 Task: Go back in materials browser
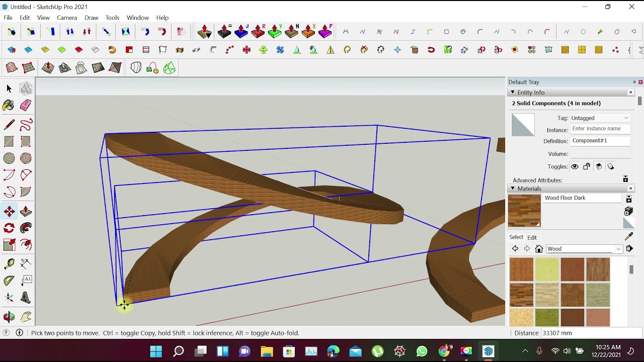tap(515, 249)
